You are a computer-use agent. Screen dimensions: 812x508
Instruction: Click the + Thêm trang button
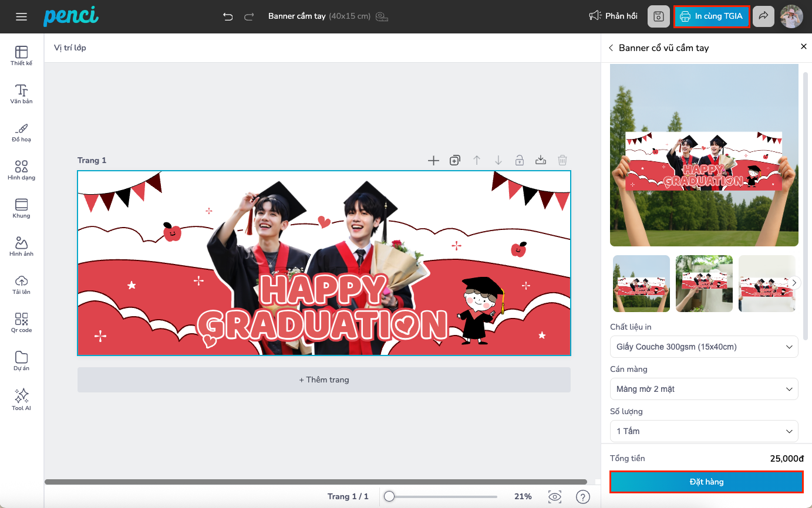324,380
